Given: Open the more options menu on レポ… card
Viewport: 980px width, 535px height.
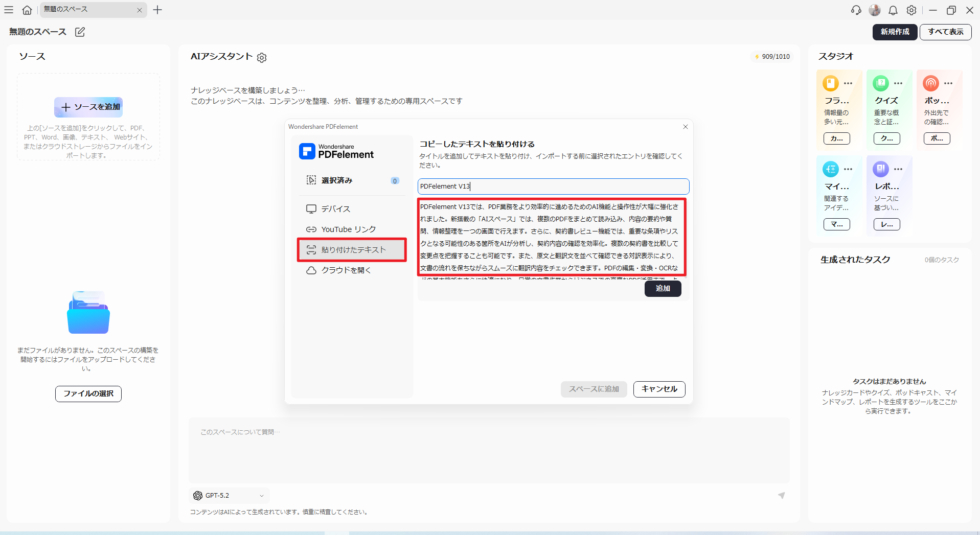Looking at the screenshot, I should [898, 169].
